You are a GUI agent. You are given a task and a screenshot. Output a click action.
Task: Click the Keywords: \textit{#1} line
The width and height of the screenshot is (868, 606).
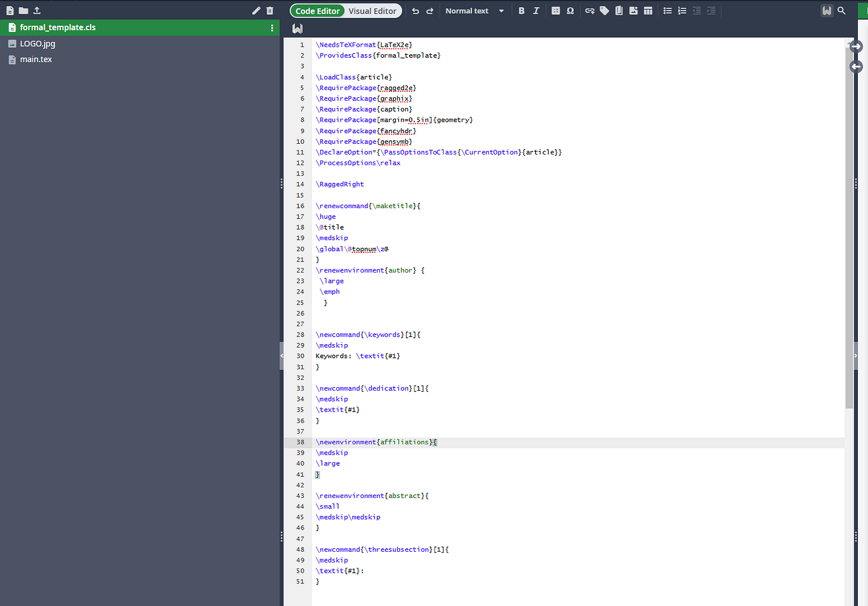tap(358, 356)
